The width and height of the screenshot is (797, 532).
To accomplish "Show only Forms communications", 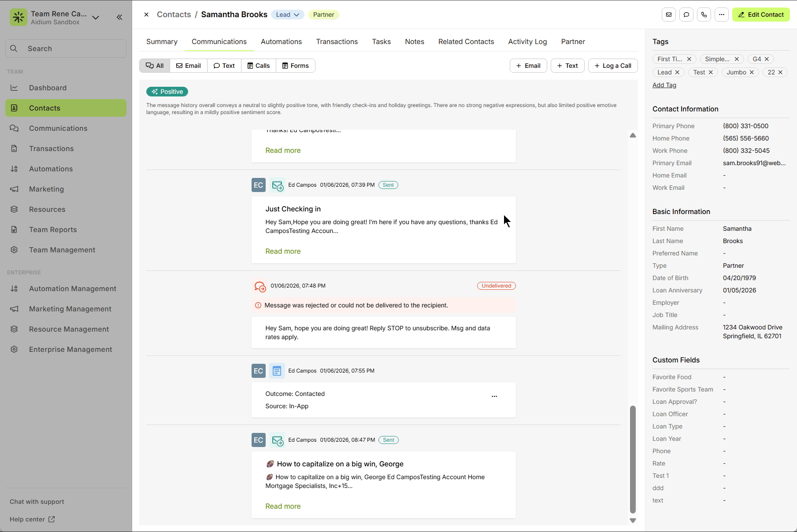I will tap(296, 66).
